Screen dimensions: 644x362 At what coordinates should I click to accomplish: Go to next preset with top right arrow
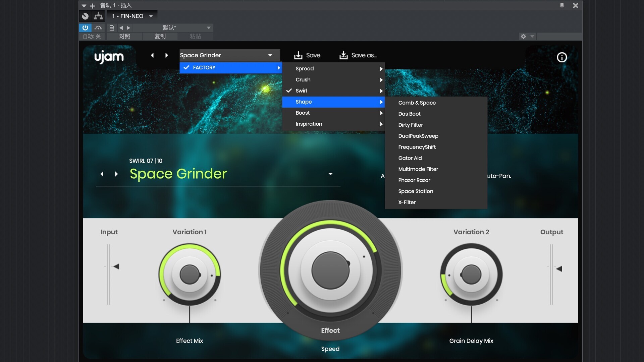(166, 55)
